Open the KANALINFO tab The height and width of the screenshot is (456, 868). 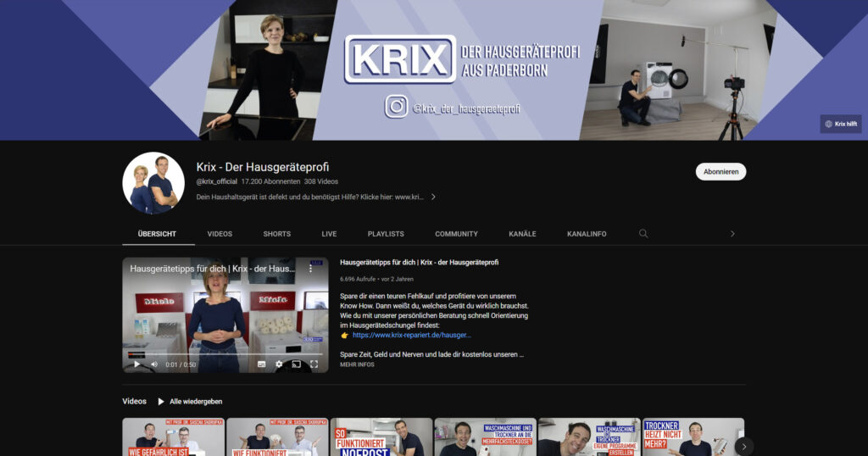point(587,234)
